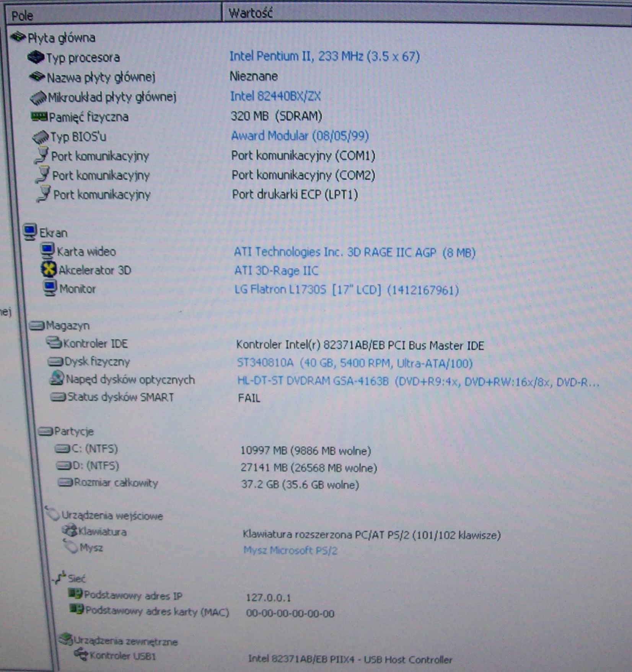Click the Mikroukład płyty głównej icon
This screenshot has height=672, width=632.
click(x=38, y=98)
